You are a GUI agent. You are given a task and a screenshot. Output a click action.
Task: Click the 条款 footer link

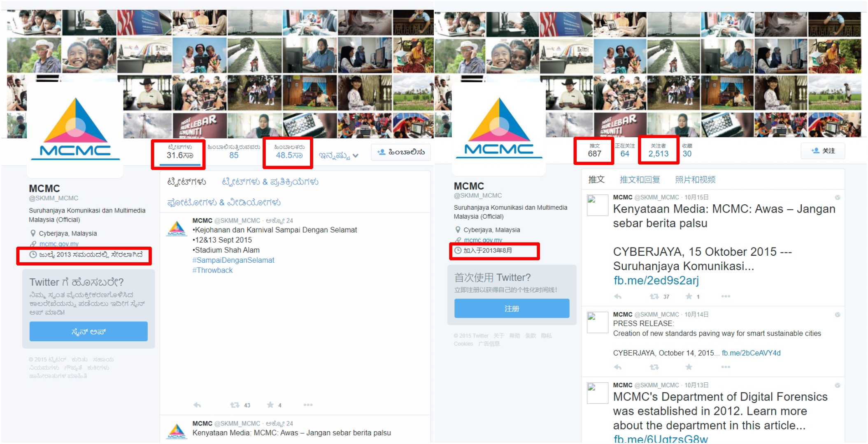(531, 336)
